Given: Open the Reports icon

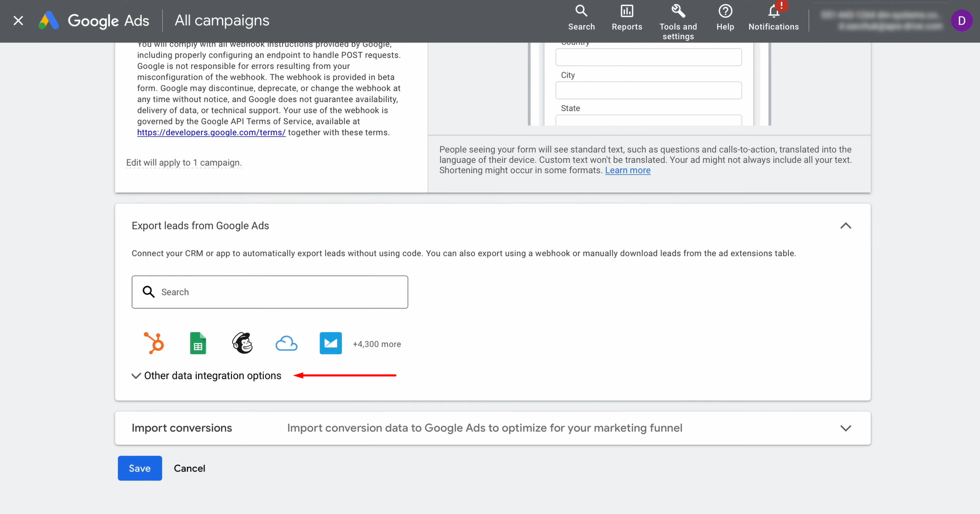Looking at the screenshot, I should [627, 16].
